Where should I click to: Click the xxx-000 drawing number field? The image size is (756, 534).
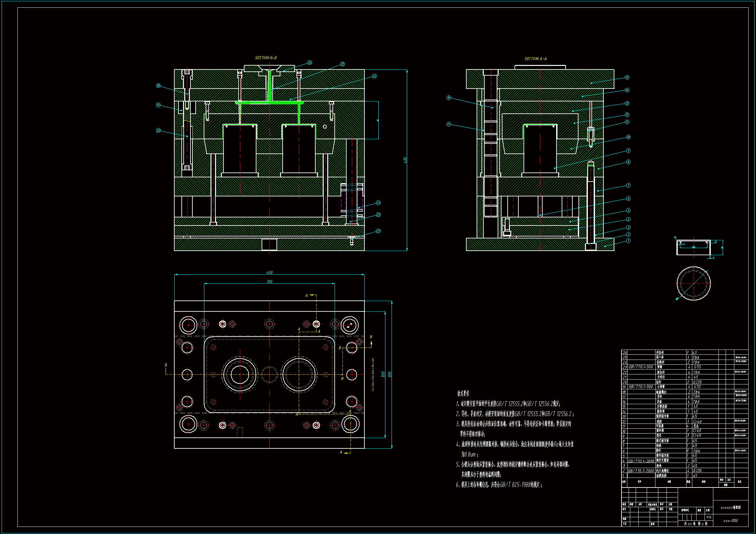(730, 521)
